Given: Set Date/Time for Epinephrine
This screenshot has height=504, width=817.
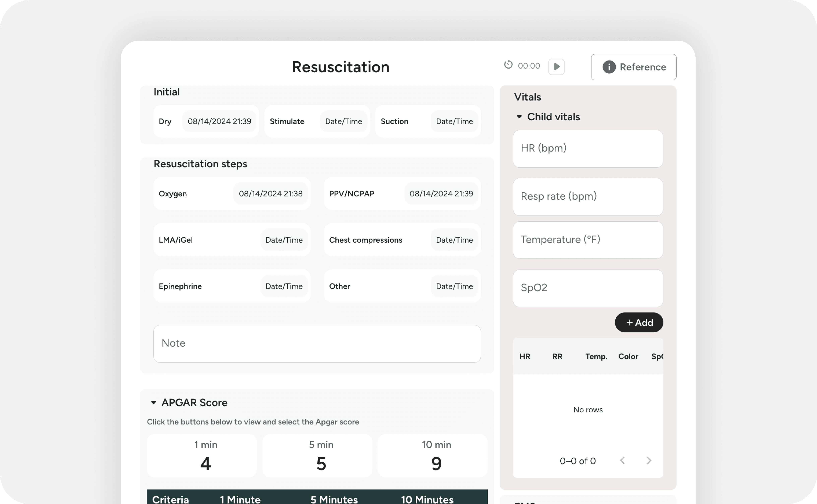Looking at the screenshot, I should point(284,286).
